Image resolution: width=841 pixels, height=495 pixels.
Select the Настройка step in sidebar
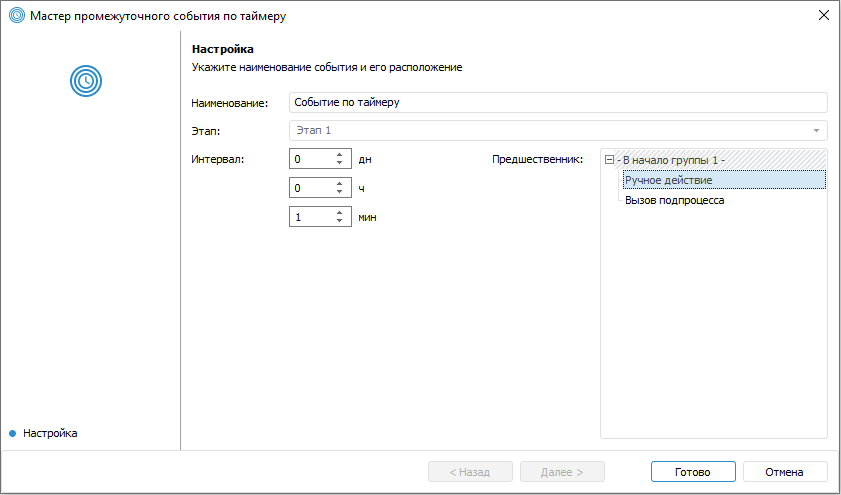point(50,433)
